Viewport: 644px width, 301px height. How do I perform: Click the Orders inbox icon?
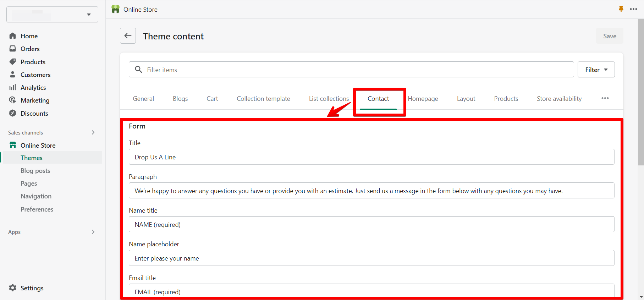point(13,49)
